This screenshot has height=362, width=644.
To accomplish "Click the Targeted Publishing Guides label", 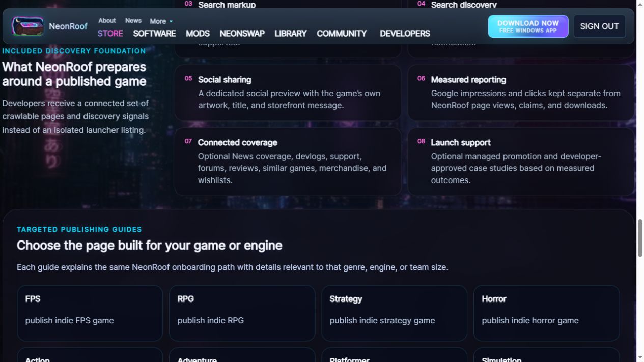I will click(x=79, y=230).
